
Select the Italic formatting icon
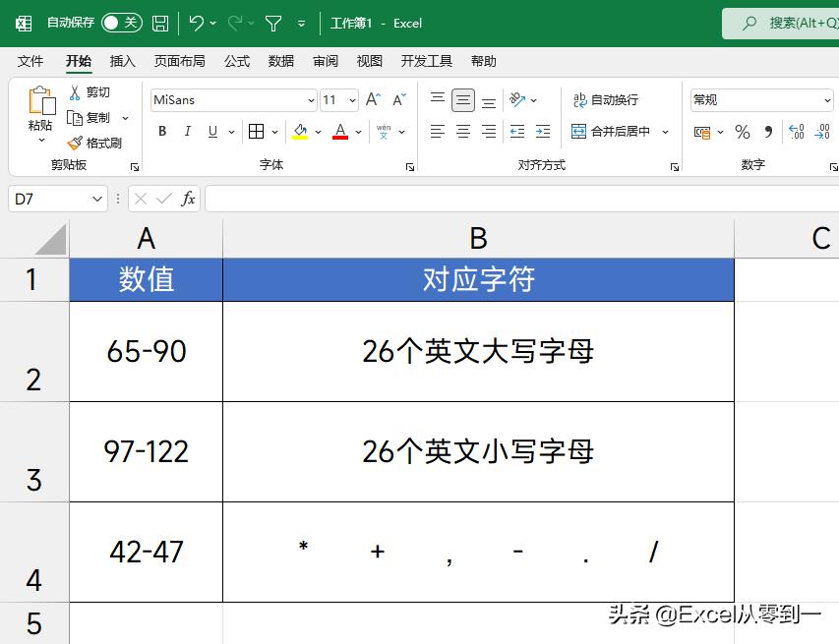tap(186, 131)
